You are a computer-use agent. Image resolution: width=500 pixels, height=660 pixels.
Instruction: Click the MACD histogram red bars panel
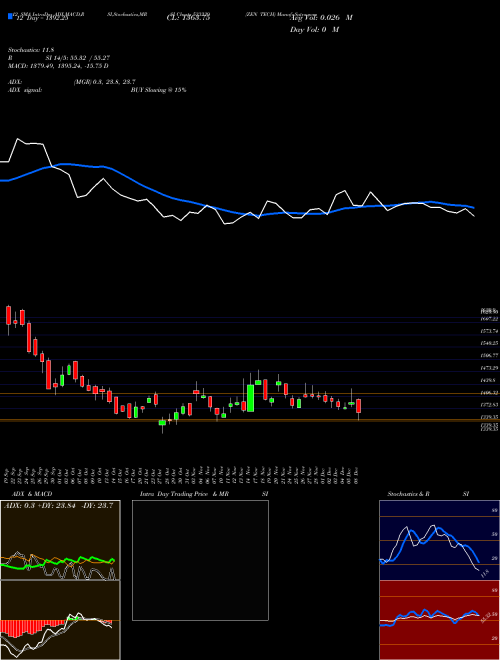[x=60, y=620]
